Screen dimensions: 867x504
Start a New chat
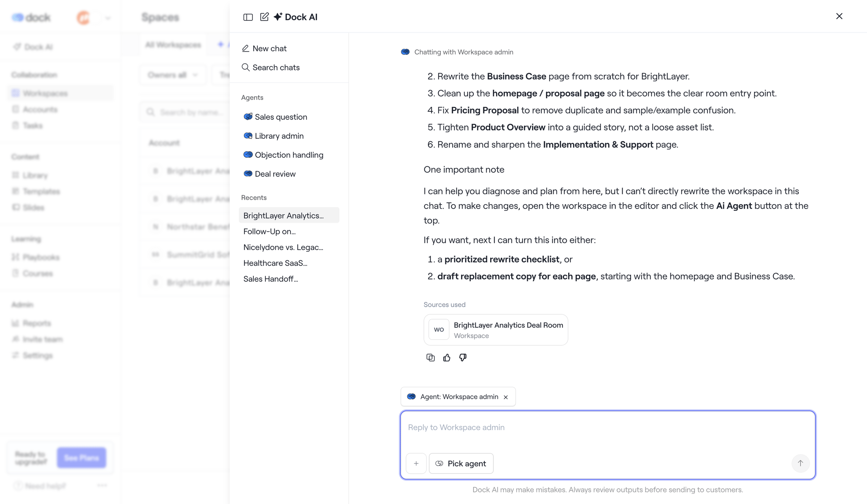(x=264, y=48)
